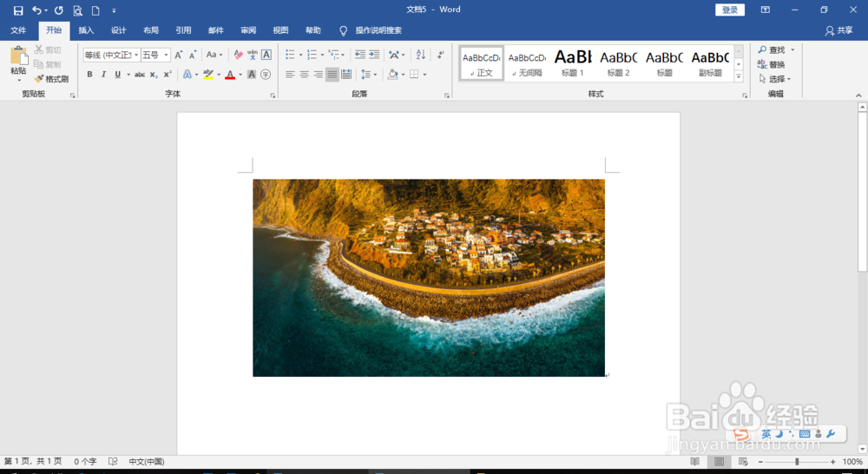
Task: Expand the numbered list dropdown arrow
Action: pos(322,55)
